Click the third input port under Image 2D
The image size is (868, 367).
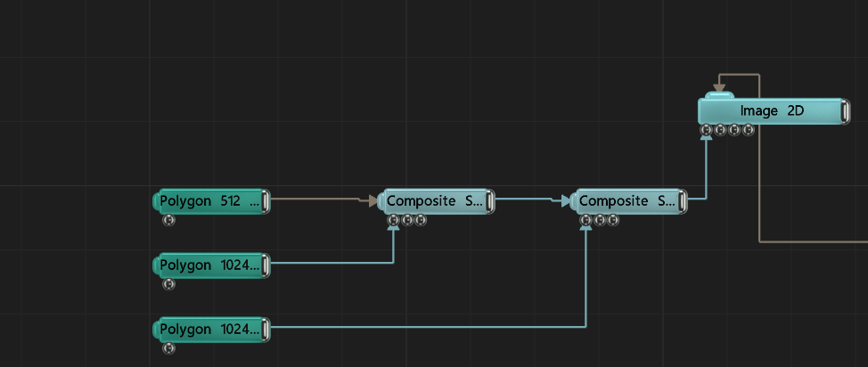click(734, 130)
